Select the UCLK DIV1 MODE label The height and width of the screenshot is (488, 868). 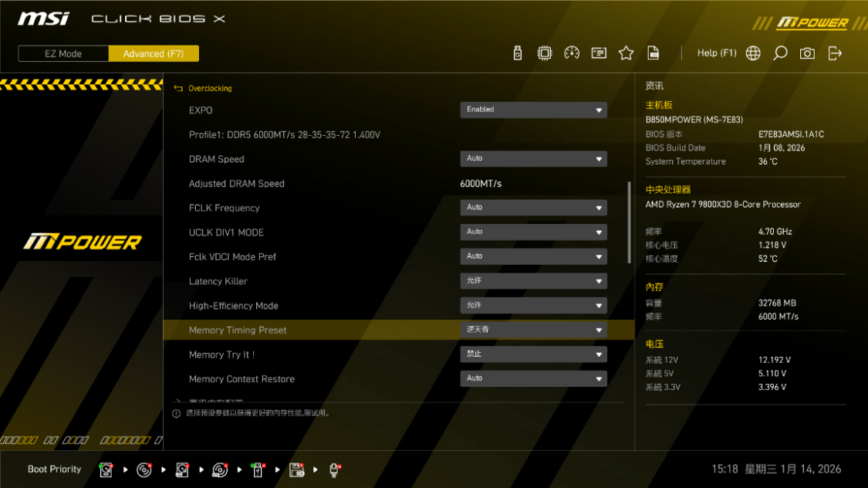point(226,232)
